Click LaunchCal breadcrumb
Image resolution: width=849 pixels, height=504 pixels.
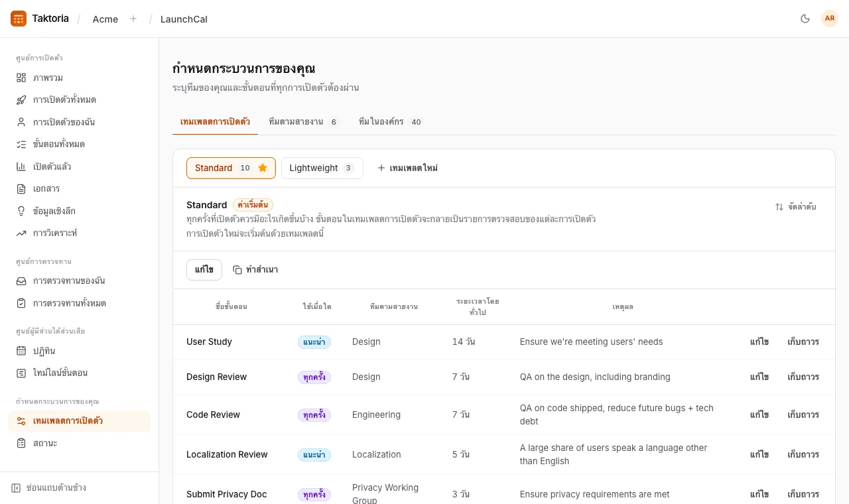[x=184, y=19]
